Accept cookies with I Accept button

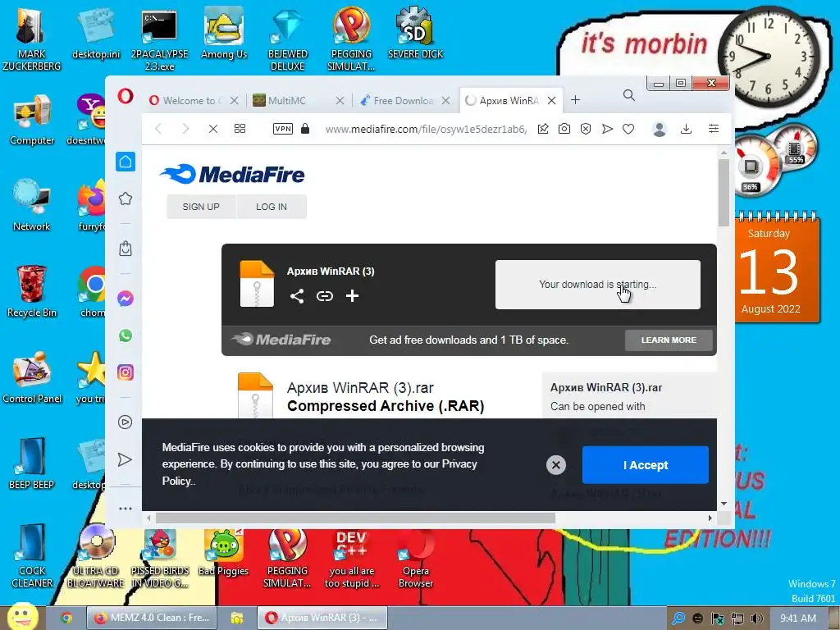point(646,465)
